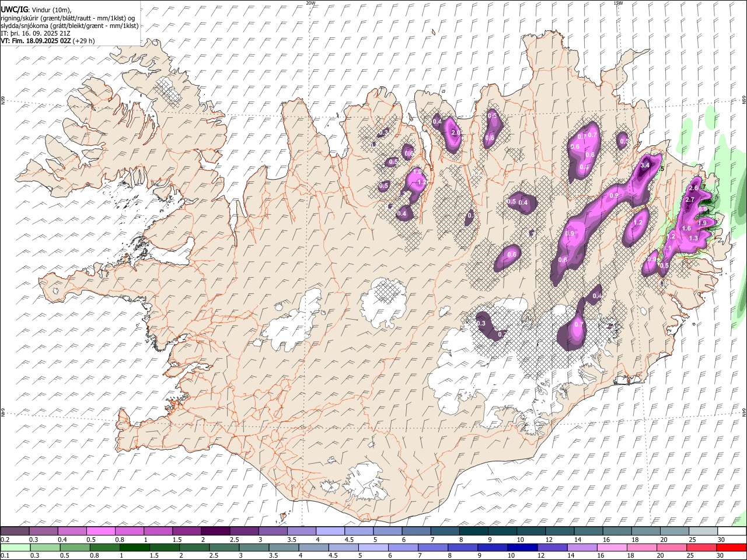Pick the grey-green 3 rain legend swatch
This screenshot has height=560, width=747.
[254, 548]
